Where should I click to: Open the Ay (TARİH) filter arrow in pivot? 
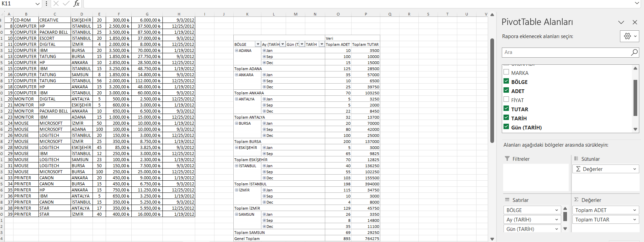283,44
